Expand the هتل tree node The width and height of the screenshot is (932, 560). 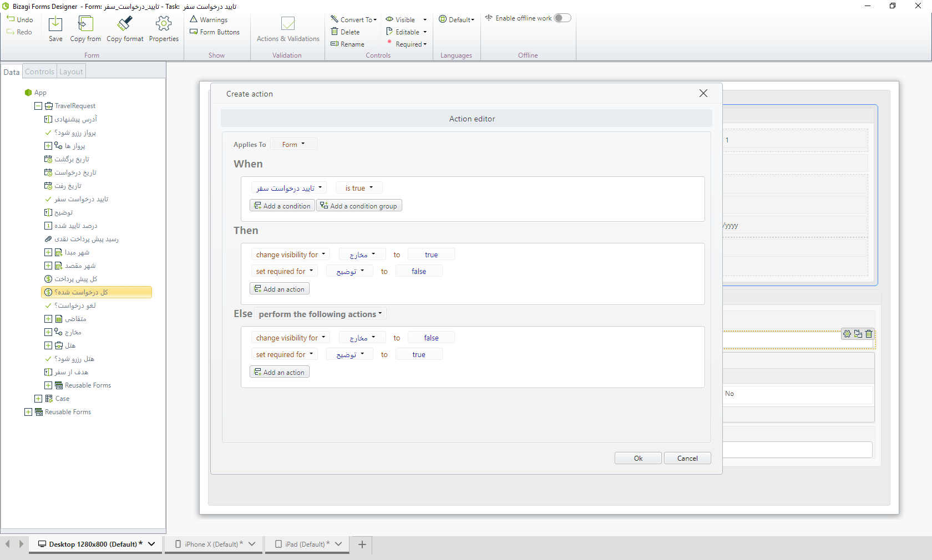[x=48, y=345]
